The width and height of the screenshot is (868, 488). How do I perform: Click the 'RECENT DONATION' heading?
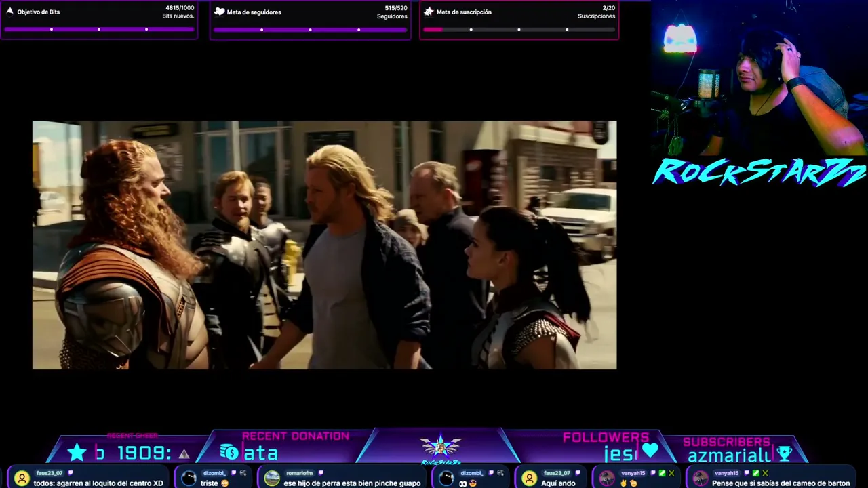coord(296,436)
